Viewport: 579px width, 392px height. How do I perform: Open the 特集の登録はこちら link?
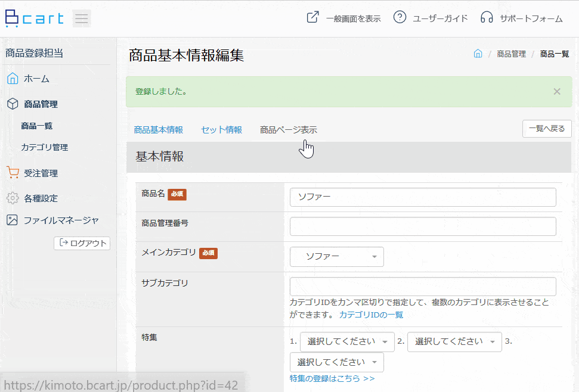pyautogui.click(x=332, y=379)
